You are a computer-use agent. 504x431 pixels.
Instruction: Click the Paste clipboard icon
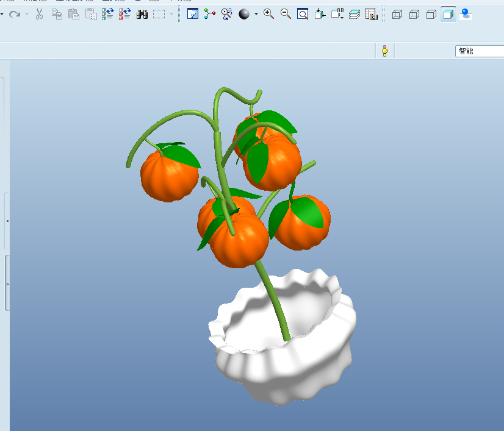click(74, 14)
